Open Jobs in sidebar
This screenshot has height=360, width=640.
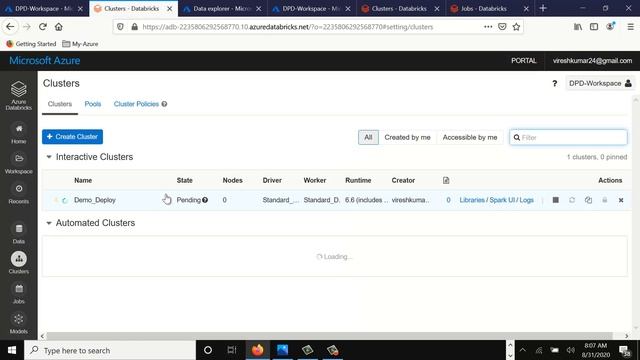click(18, 294)
